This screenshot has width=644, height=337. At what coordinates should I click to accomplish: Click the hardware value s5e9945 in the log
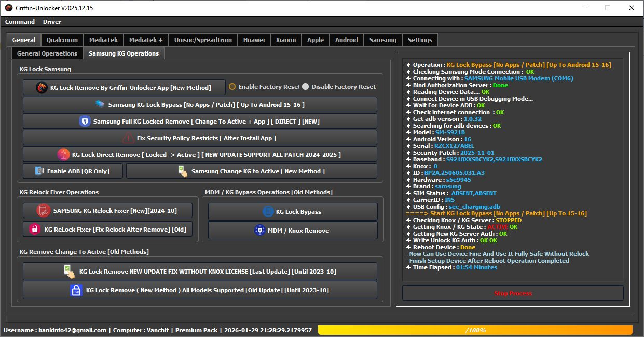click(x=458, y=180)
